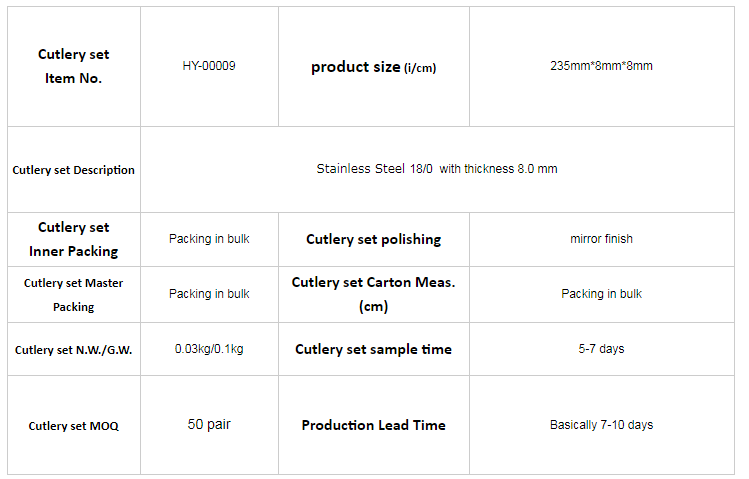The image size is (749, 479).
Task: Click the 'Cutlery set Item No.' header cell
Action: (x=74, y=66)
